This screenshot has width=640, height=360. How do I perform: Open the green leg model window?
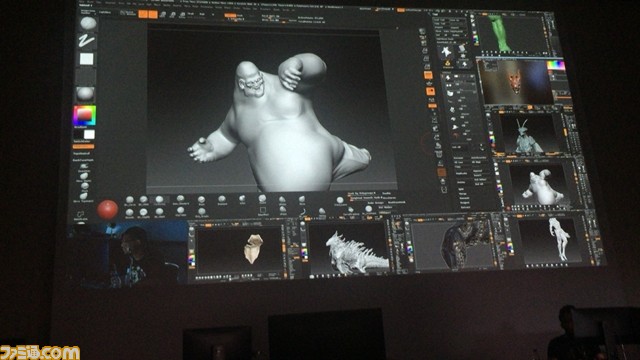tap(513, 34)
